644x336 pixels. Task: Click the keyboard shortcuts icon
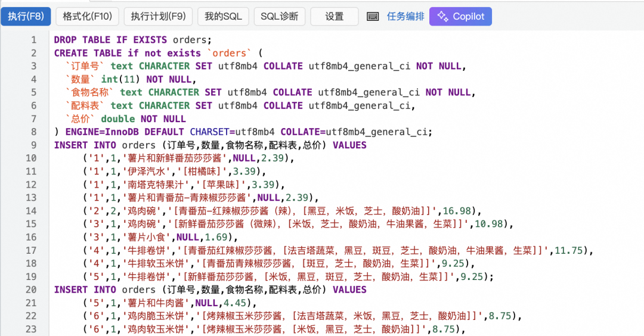click(x=373, y=17)
